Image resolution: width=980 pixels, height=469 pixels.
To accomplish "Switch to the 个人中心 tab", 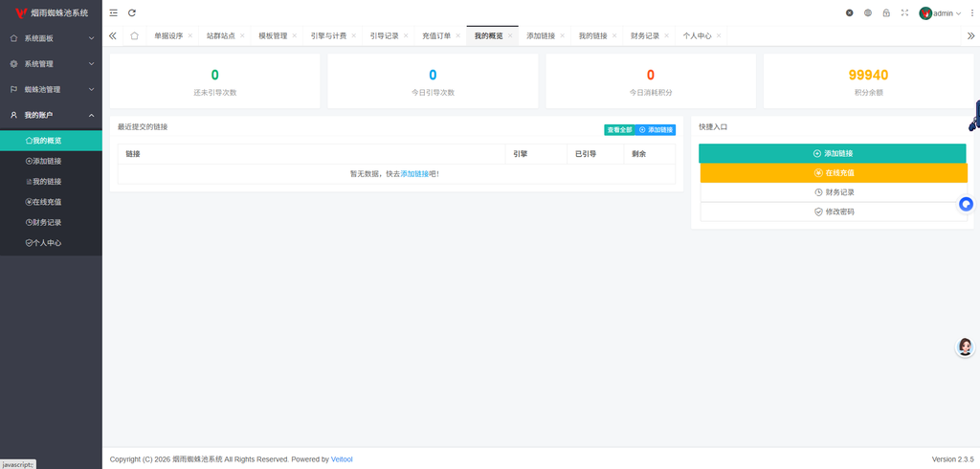I will [697, 35].
